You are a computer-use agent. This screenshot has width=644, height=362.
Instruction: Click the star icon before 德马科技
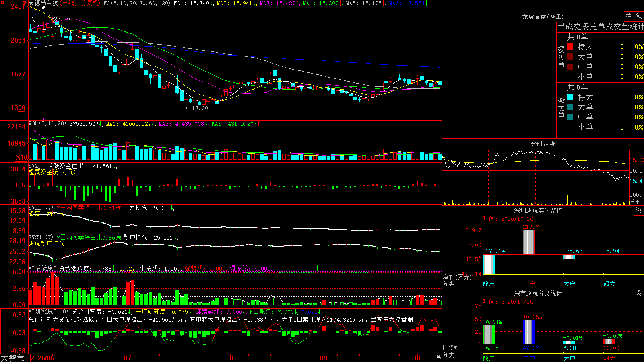click(x=31, y=3)
